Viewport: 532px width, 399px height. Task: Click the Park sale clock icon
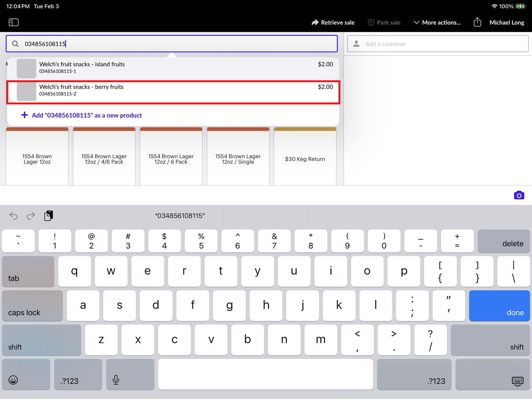tap(371, 22)
